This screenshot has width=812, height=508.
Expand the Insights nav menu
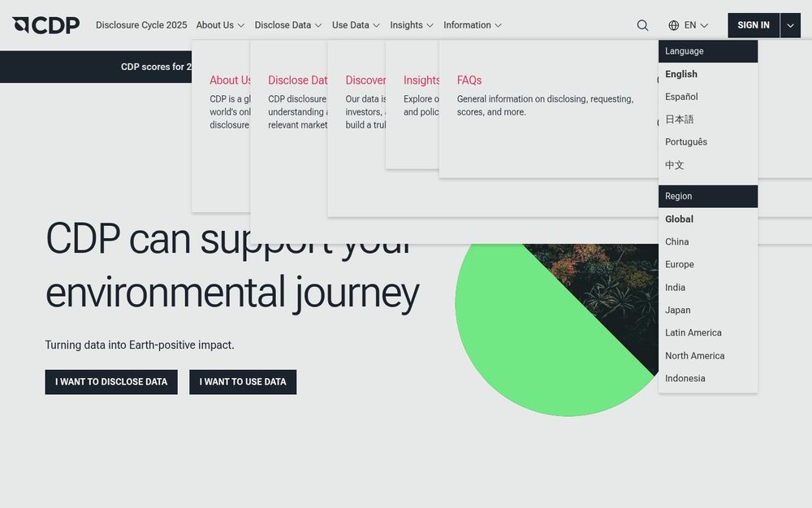(x=411, y=25)
